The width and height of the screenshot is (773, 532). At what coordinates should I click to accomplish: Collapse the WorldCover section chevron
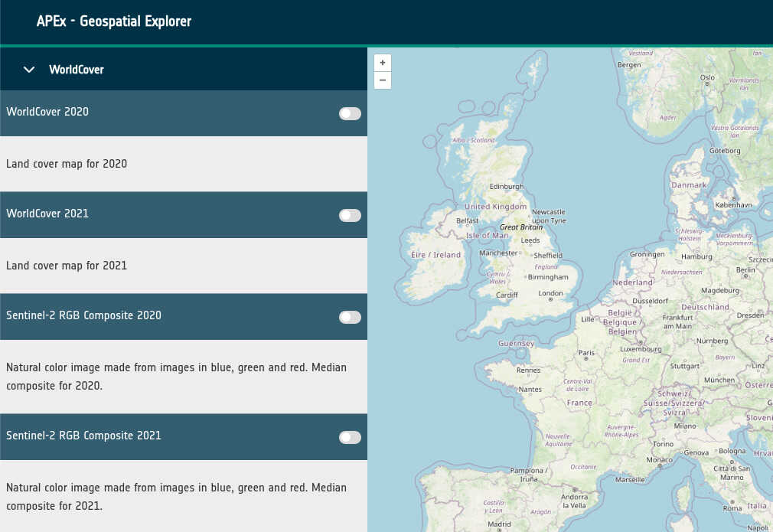click(30, 70)
